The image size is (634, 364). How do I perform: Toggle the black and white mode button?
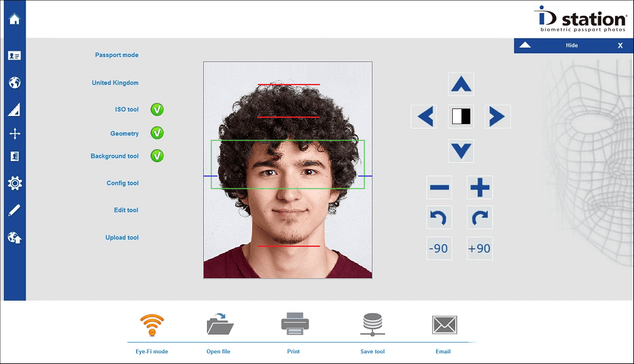coord(461,117)
